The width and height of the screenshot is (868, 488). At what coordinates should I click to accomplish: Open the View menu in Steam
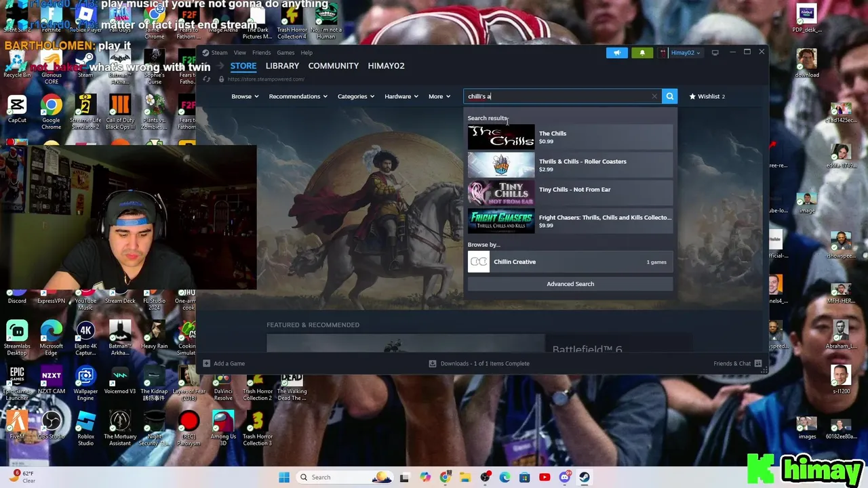[x=240, y=53]
